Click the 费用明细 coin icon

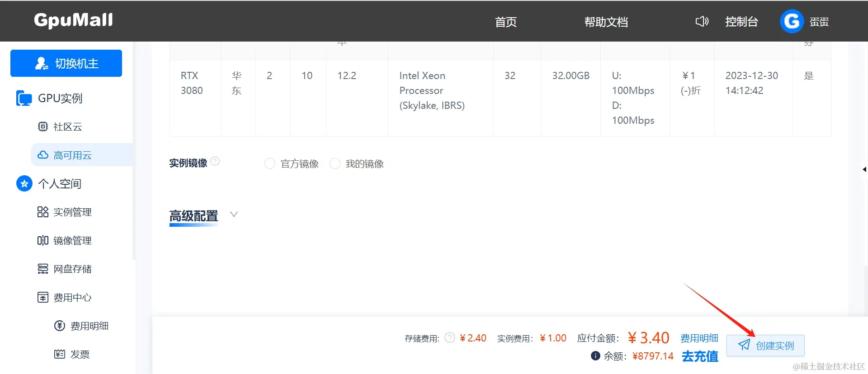click(60, 326)
